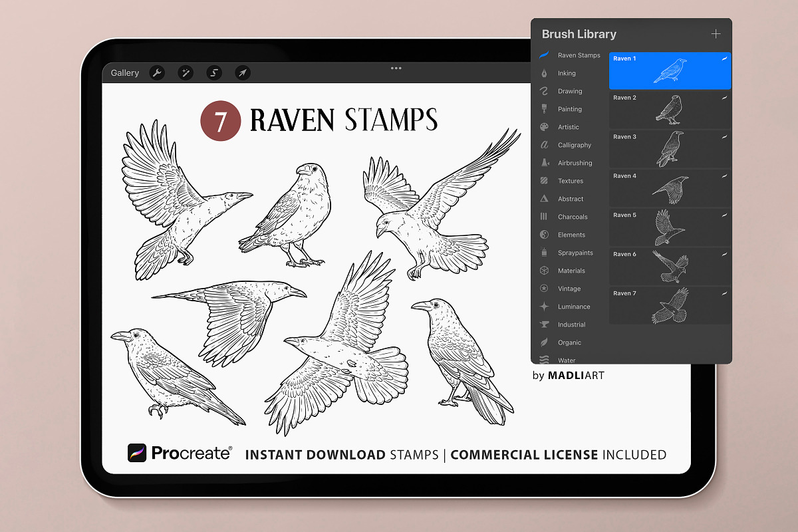Select the Raven 1 brush

pyautogui.click(x=670, y=70)
